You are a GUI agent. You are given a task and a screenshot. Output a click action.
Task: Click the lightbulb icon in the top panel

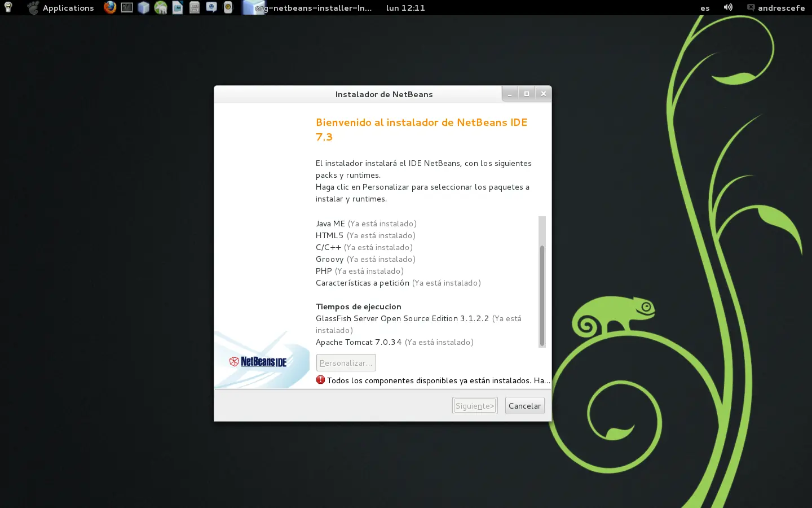click(8, 7)
